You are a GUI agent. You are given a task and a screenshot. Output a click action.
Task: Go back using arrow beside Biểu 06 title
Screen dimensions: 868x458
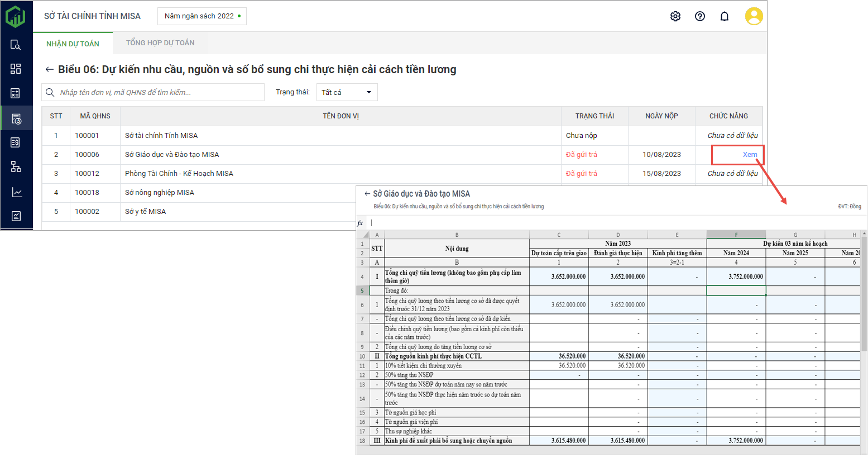49,69
